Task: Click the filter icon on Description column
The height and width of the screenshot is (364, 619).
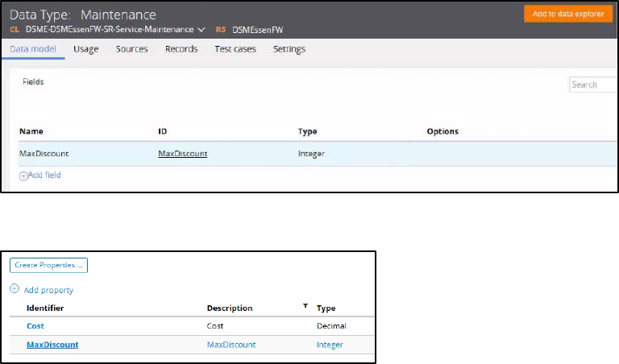Action: point(305,307)
